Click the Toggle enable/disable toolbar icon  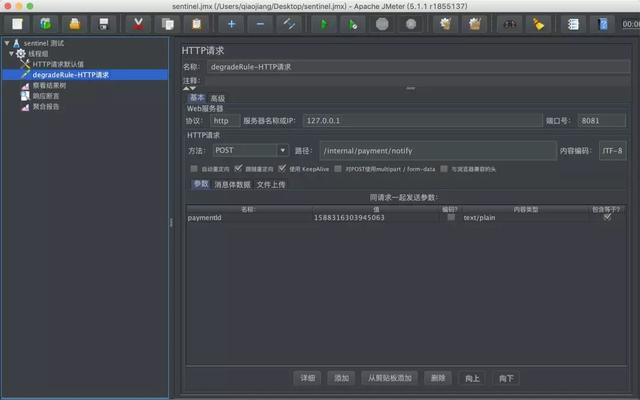pos(289,24)
